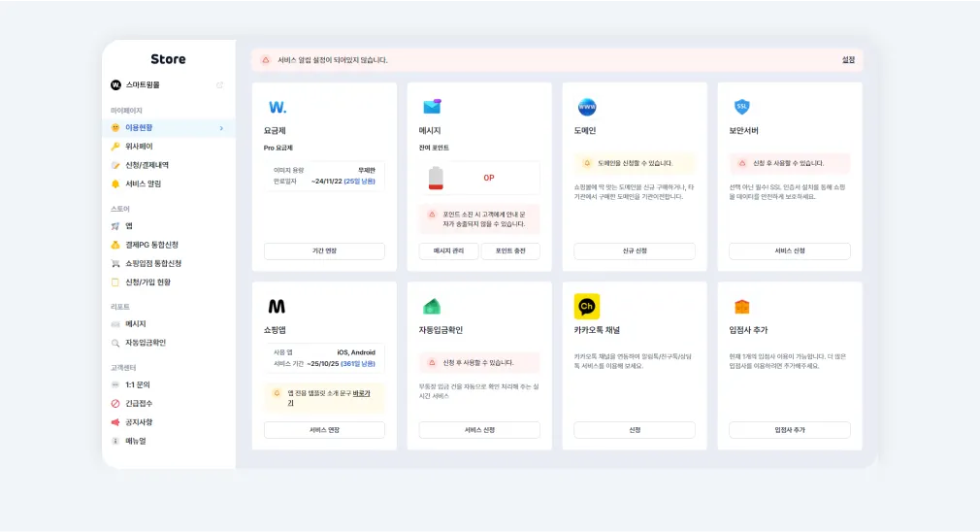Click the green house icon on 자동입금확인 card
The image size is (980, 532).
pyautogui.click(x=432, y=307)
